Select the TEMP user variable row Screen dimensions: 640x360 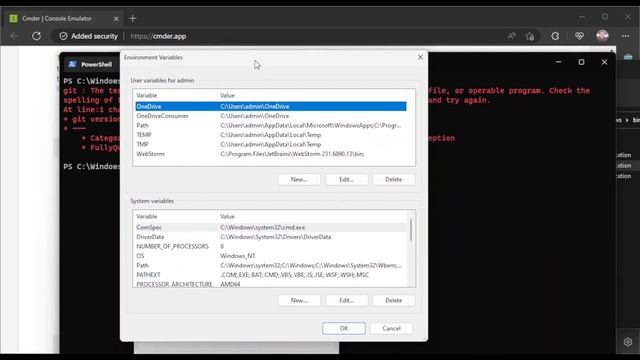pos(271,135)
